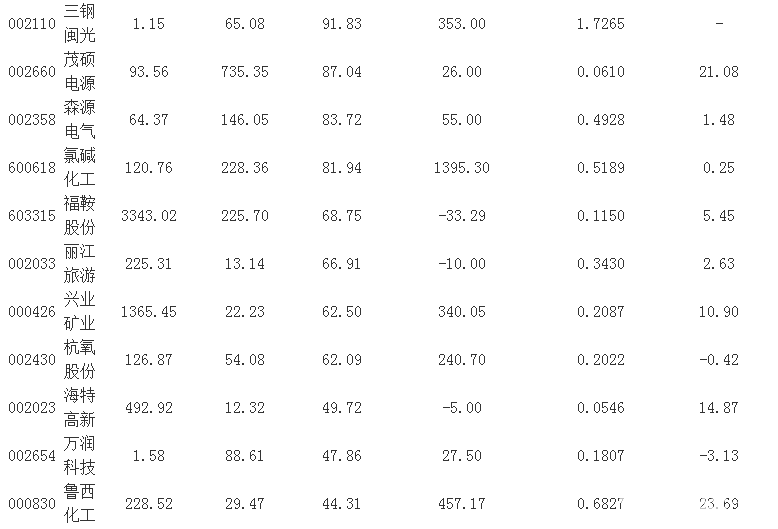
Task: Open the 海特高新 stock name
Action: click(80, 408)
